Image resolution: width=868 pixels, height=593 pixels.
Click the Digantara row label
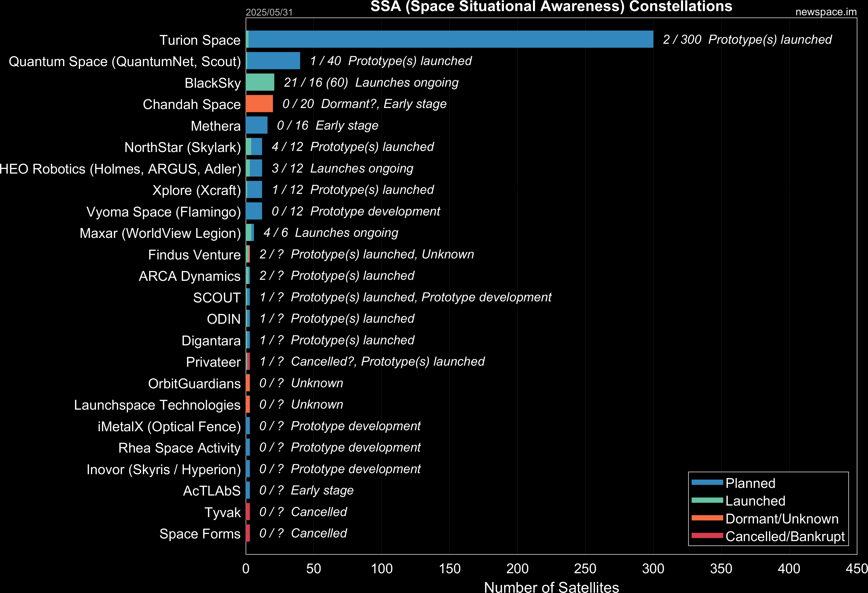pos(211,341)
